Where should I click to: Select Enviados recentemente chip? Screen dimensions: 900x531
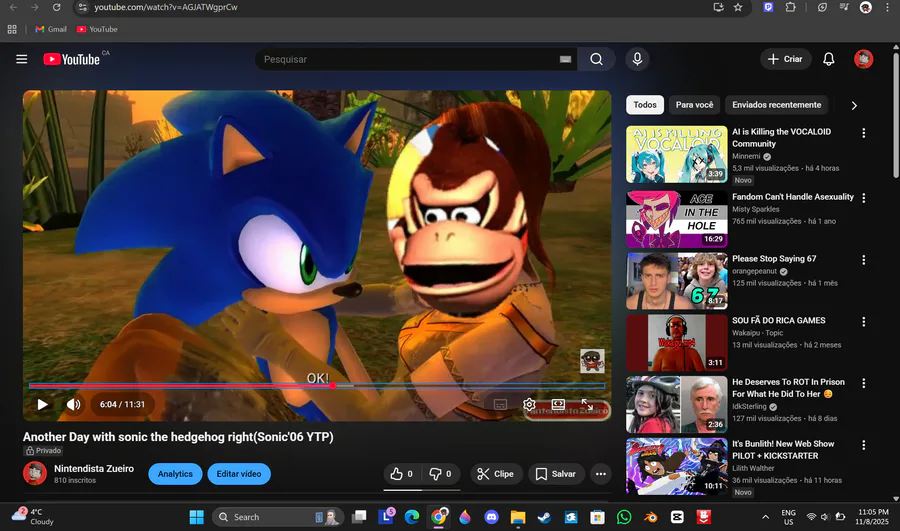click(777, 104)
